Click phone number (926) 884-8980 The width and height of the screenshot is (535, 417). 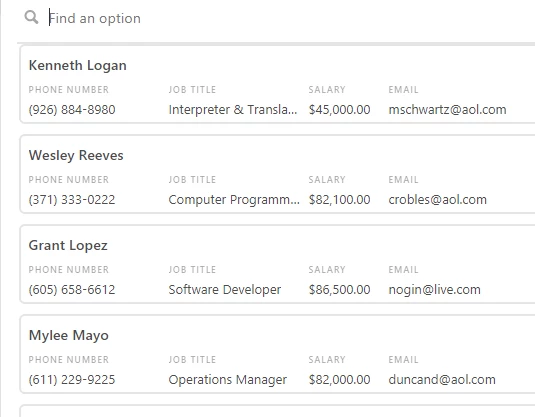point(72,110)
